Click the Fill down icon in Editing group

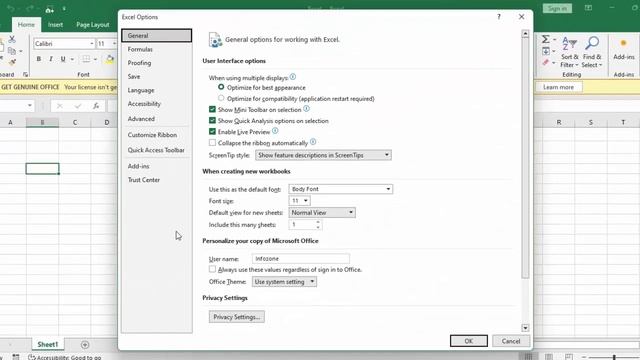point(546,51)
